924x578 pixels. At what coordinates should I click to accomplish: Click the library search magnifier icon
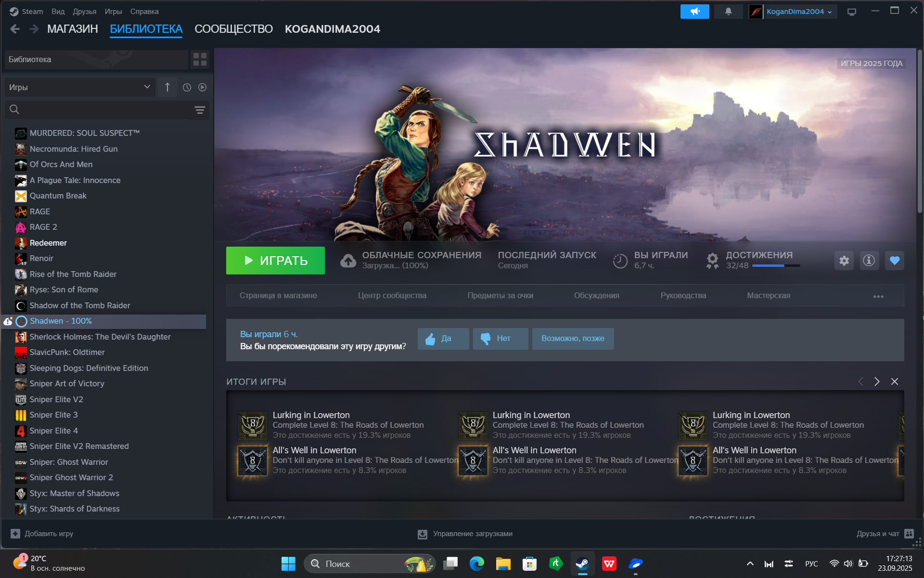[x=14, y=110]
